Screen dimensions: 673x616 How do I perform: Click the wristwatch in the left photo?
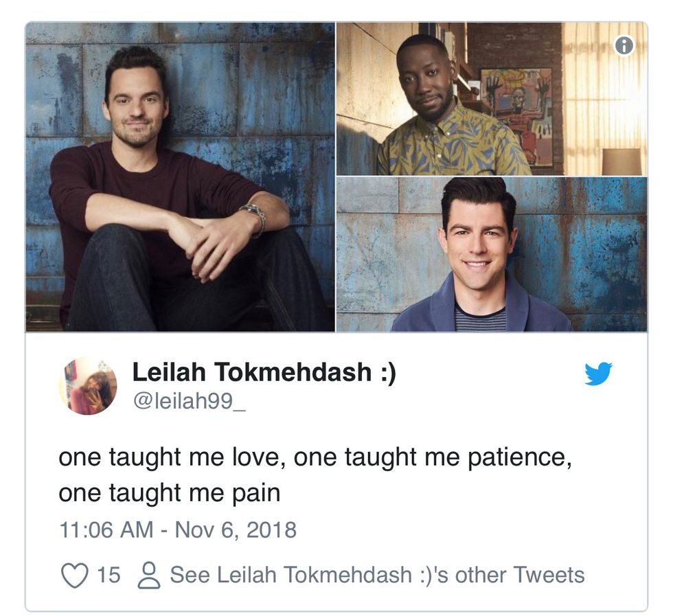tap(253, 217)
